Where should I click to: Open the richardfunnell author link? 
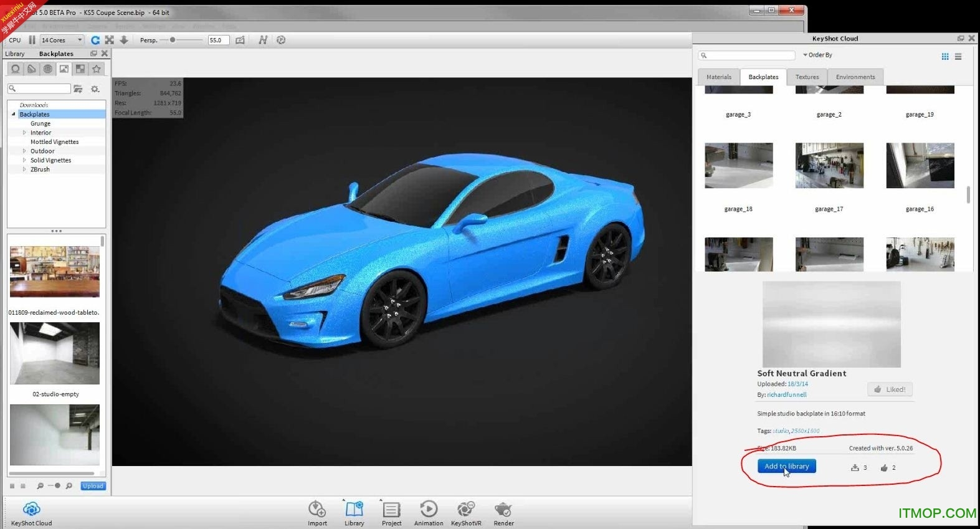(786, 394)
